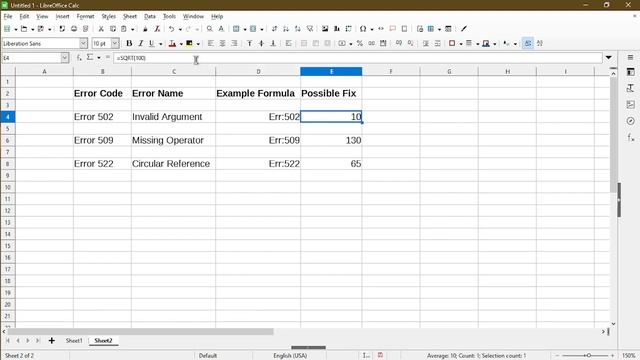Click Font Color red A swatch
Image resolution: width=640 pixels, height=360 pixels.
(x=172, y=43)
